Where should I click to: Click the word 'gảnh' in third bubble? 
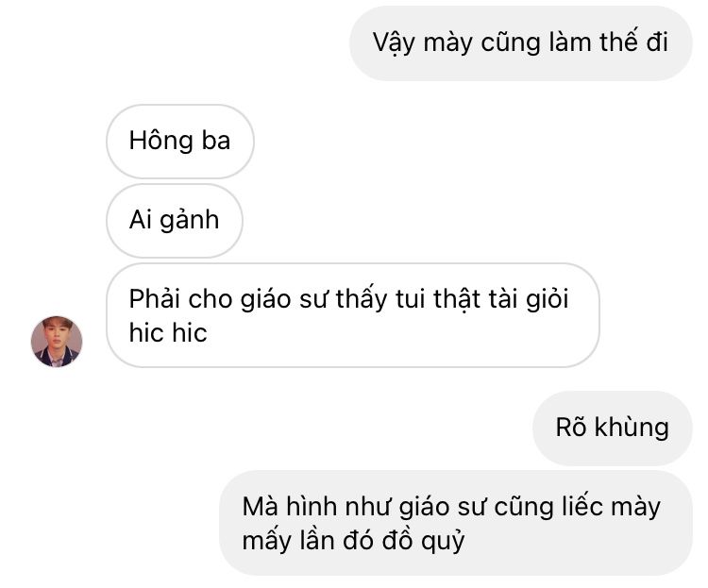[190, 221]
